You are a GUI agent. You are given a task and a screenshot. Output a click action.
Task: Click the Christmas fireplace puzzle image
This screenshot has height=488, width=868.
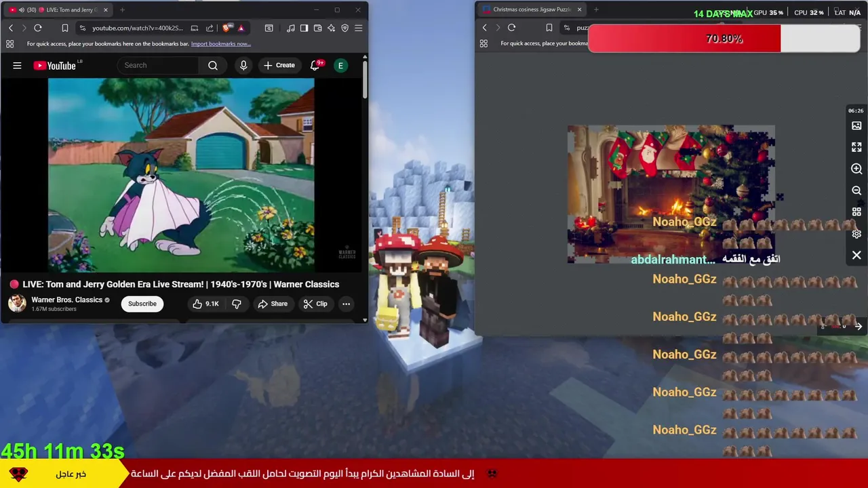point(671,194)
